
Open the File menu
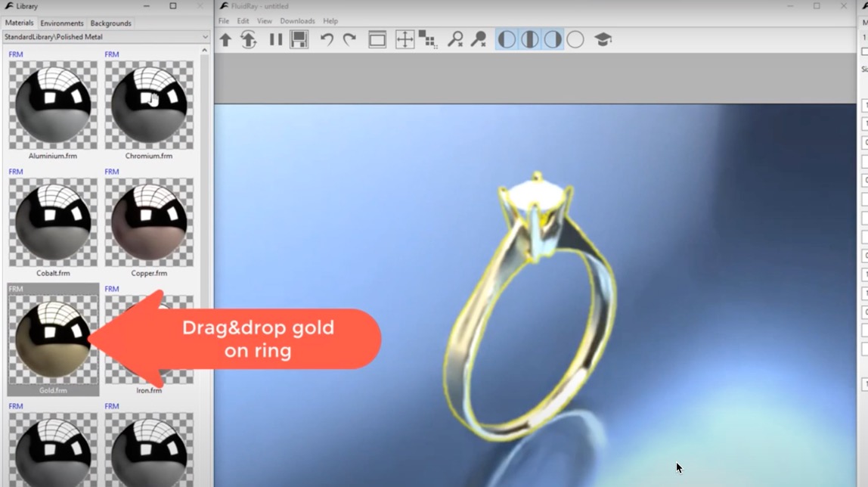tap(224, 21)
